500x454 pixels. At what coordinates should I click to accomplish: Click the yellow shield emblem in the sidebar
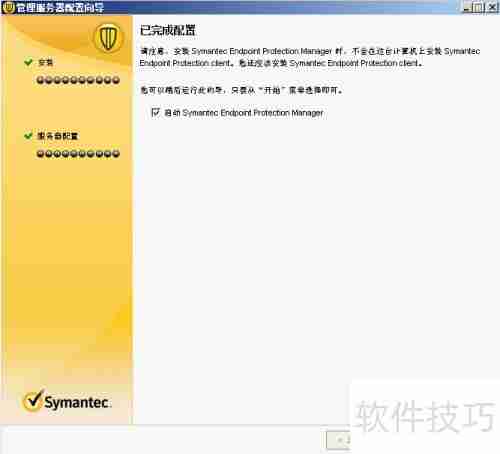pos(108,39)
